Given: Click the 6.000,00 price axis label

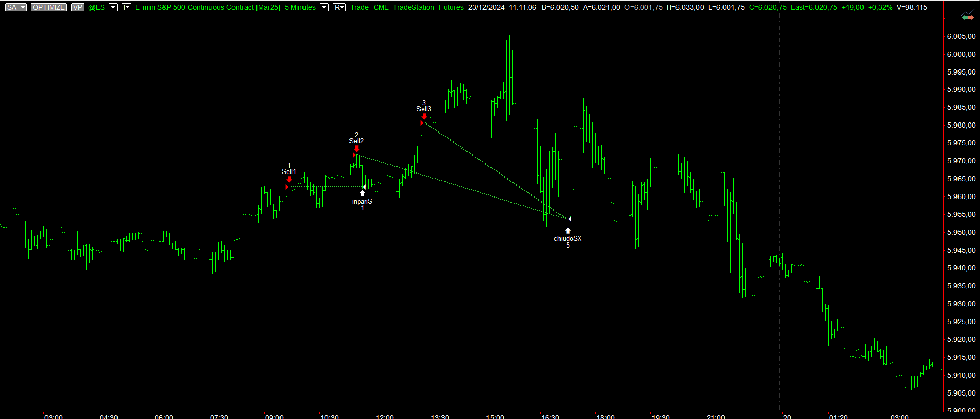Looking at the screenshot, I should tap(961, 54).
